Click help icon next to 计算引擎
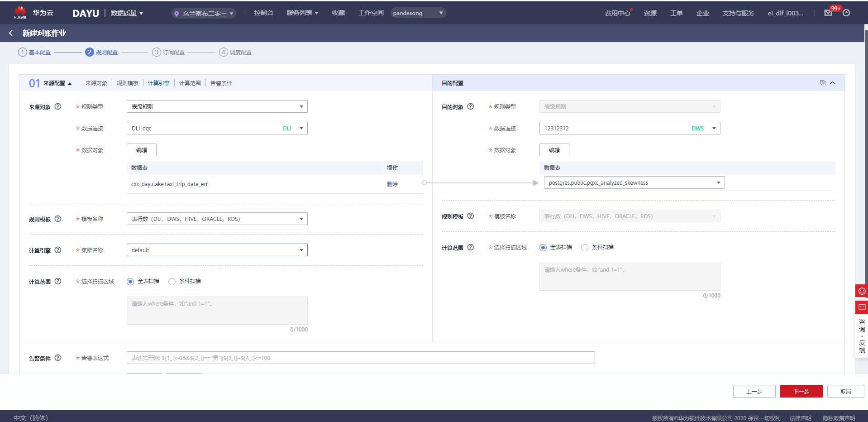Viewport: 868px width, 422px height. pos(58,250)
